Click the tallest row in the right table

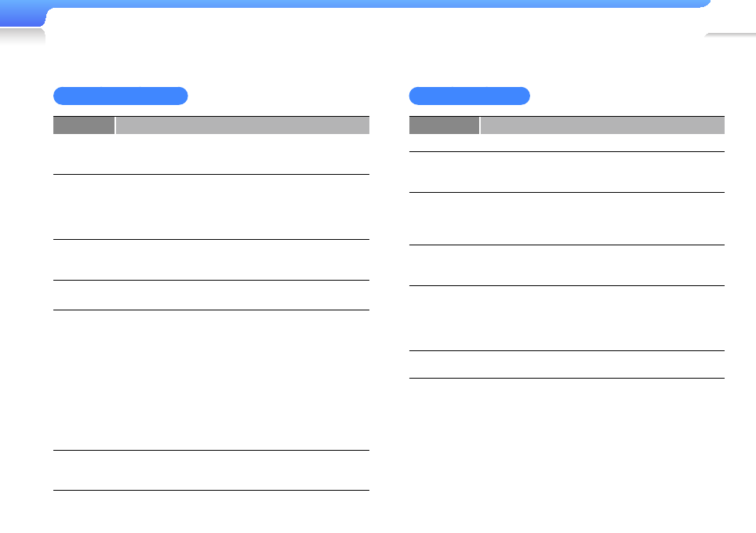coord(567,318)
